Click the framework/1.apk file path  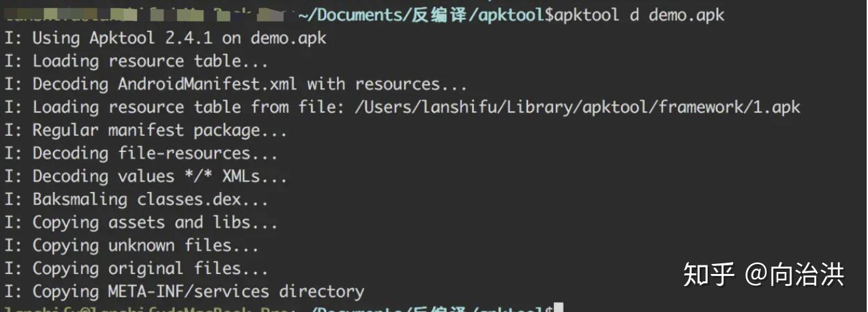(x=578, y=107)
